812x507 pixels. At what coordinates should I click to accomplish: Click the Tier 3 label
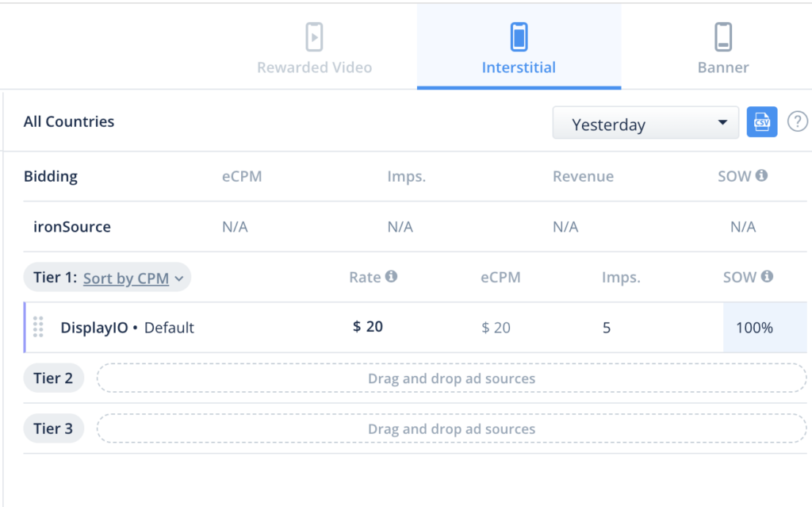click(53, 428)
